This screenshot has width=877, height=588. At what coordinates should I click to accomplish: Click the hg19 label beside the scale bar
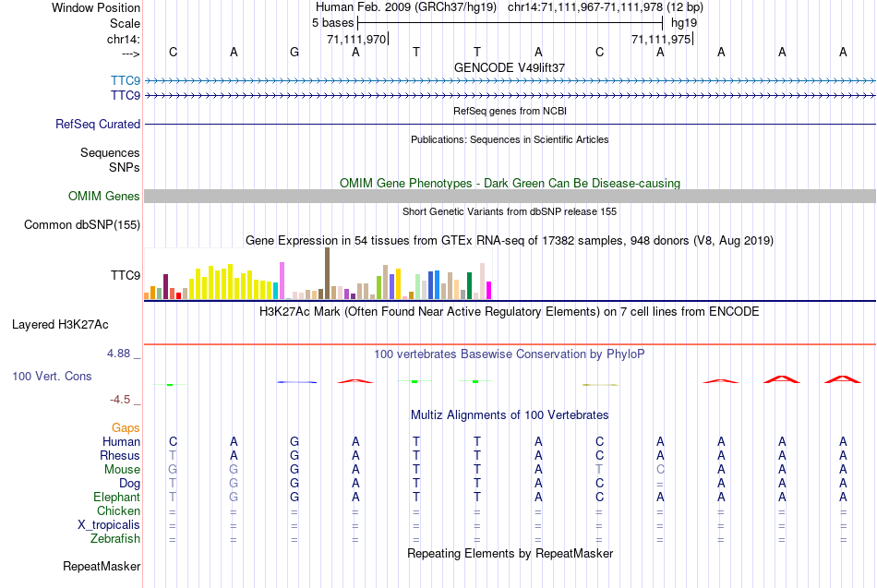(684, 23)
